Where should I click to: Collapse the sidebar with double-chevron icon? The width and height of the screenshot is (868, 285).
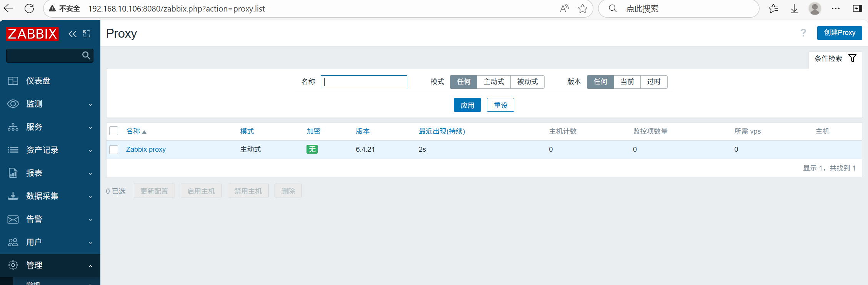click(72, 34)
